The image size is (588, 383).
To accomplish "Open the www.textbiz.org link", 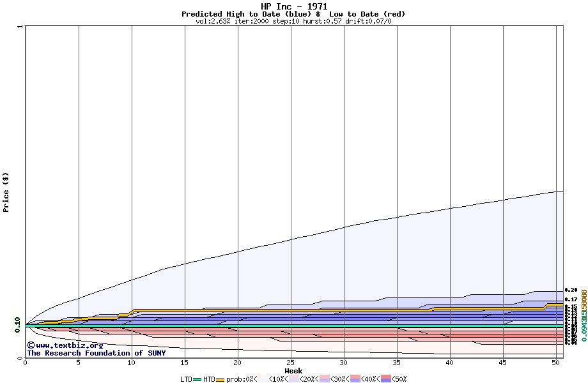I will [x=70, y=345].
